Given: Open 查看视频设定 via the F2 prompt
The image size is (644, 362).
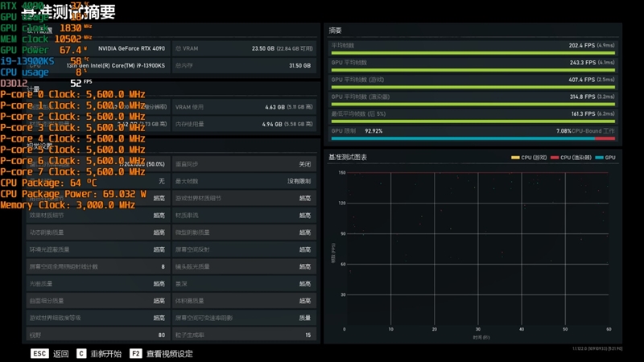Looking at the screenshot, I should (162, 353).
